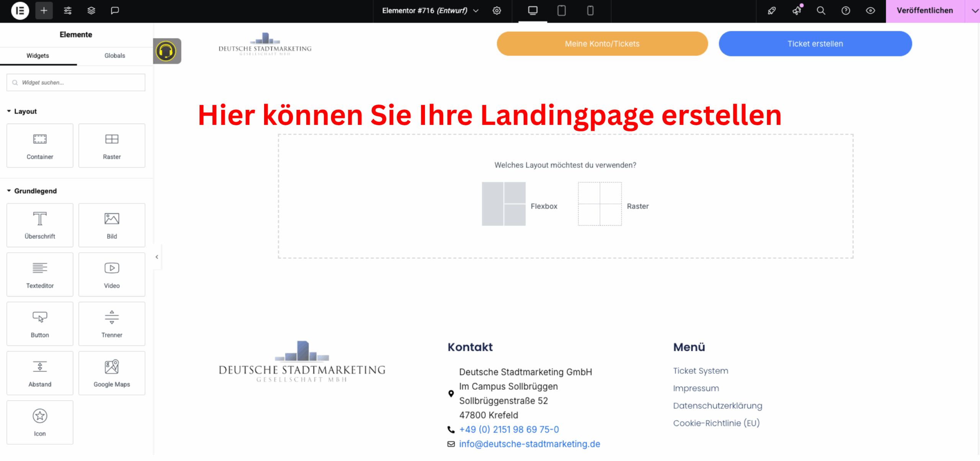
Task: Select the Überschrift widget
Action: (39, 225)
